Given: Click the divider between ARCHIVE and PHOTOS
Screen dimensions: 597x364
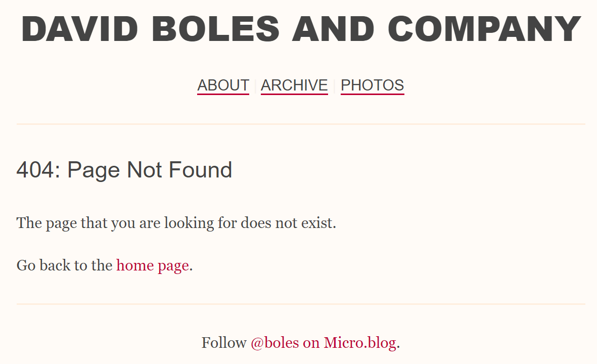Looking at the screenshot, I should 334,85.
